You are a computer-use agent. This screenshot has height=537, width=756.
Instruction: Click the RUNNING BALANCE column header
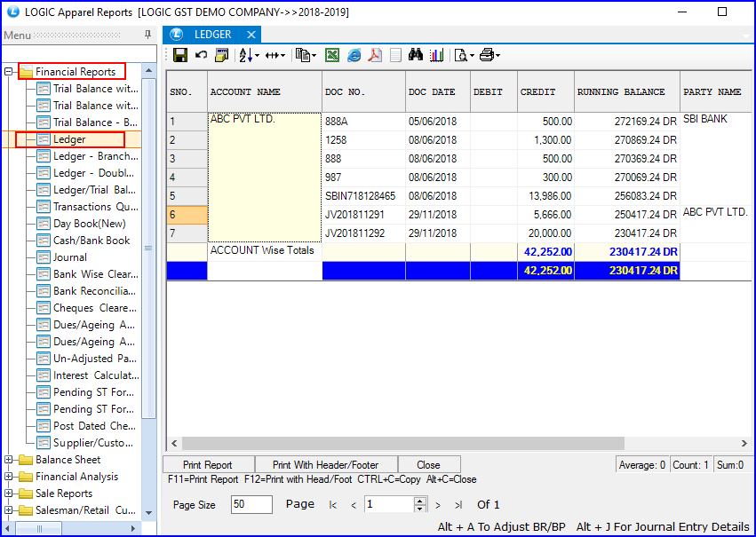point(627,91)
